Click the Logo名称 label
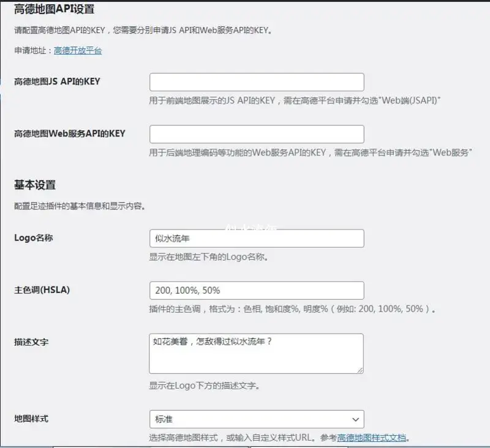The image size is (490, 448). [x=34, y=238]
